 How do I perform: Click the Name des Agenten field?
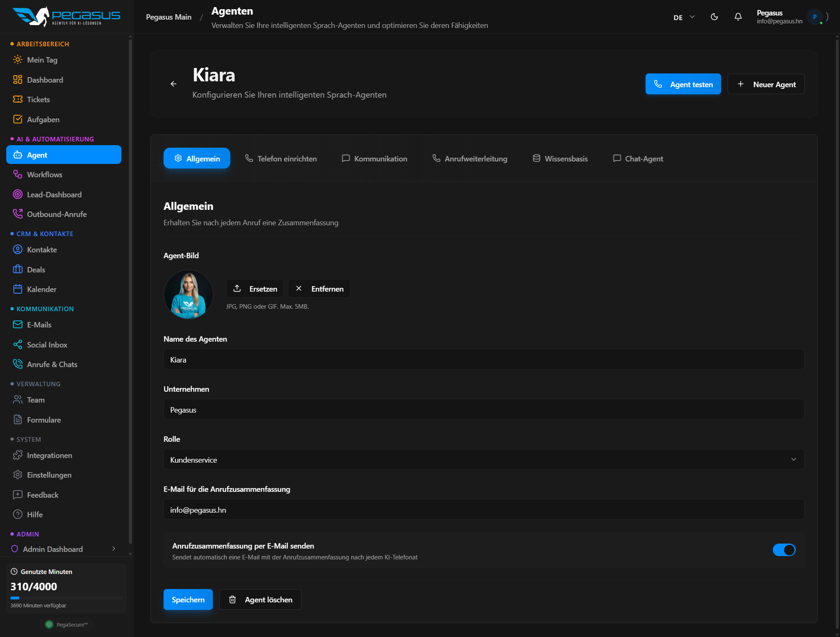pos(483,360)
